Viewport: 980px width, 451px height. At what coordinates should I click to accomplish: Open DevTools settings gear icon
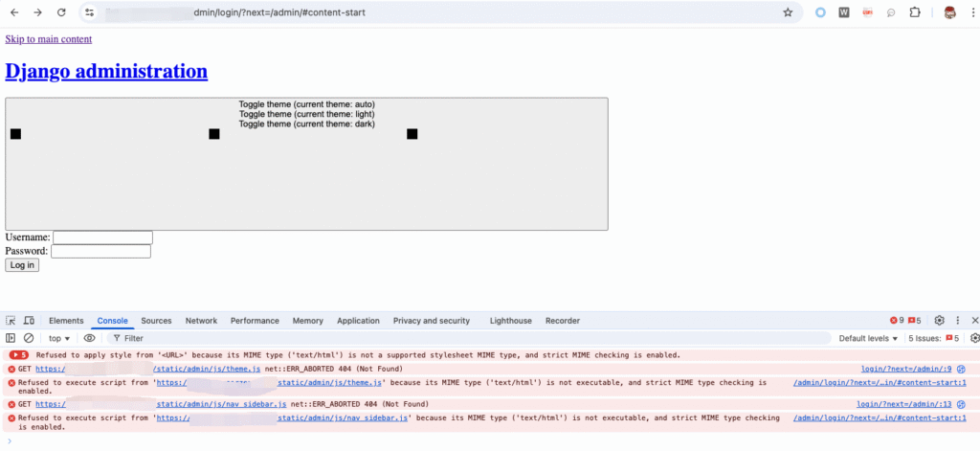point(939,321)
